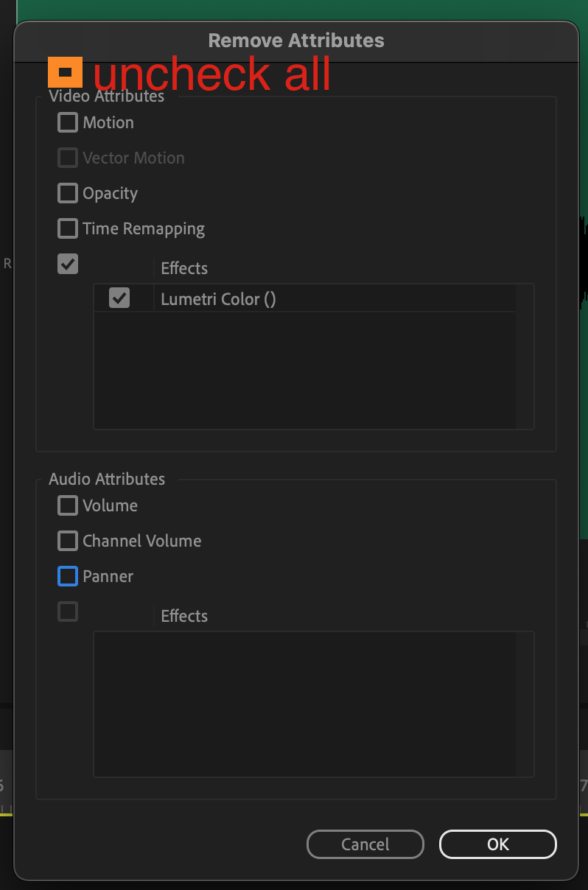Check the Volume attribute
Viewport: 588px width, 890px height.
coord(67,505)
